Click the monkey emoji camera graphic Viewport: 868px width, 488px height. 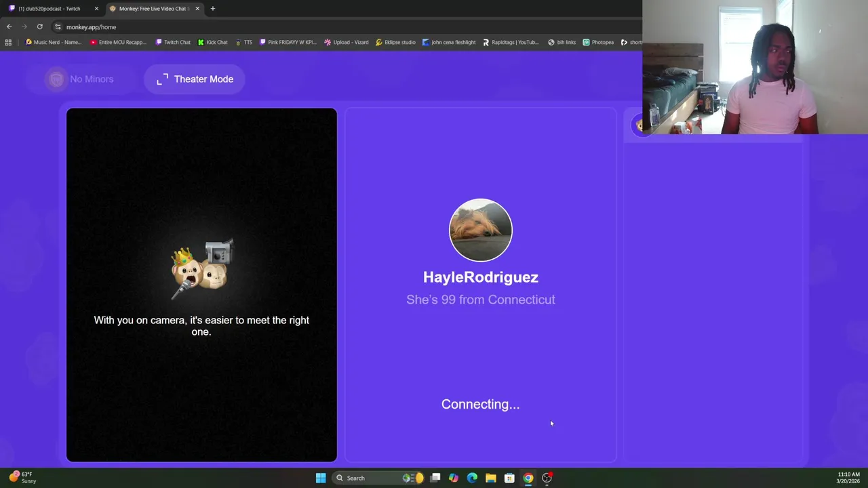click(202, 269)
